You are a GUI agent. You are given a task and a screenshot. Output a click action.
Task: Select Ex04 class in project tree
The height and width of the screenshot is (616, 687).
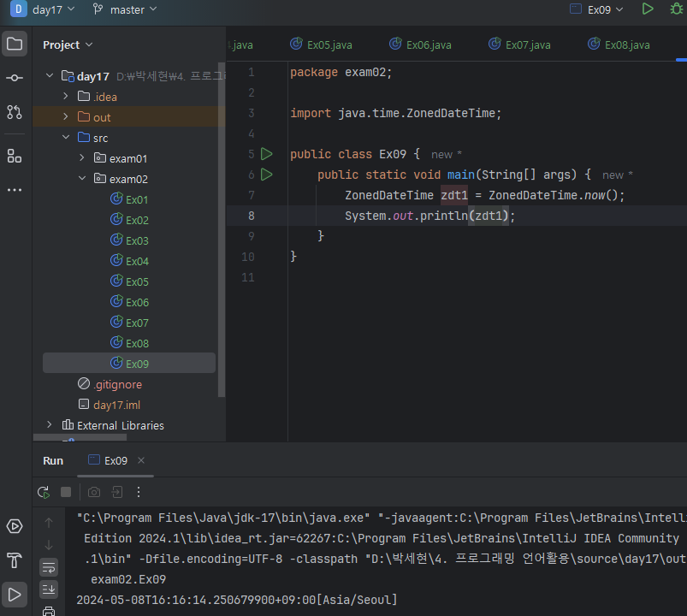(129, 261)
